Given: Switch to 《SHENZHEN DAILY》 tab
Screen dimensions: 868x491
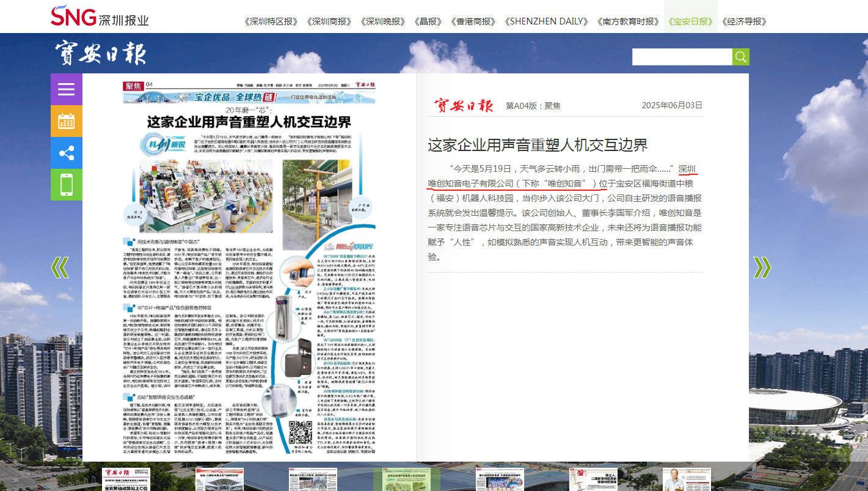Looking at the screenshot, I should 545,21.
